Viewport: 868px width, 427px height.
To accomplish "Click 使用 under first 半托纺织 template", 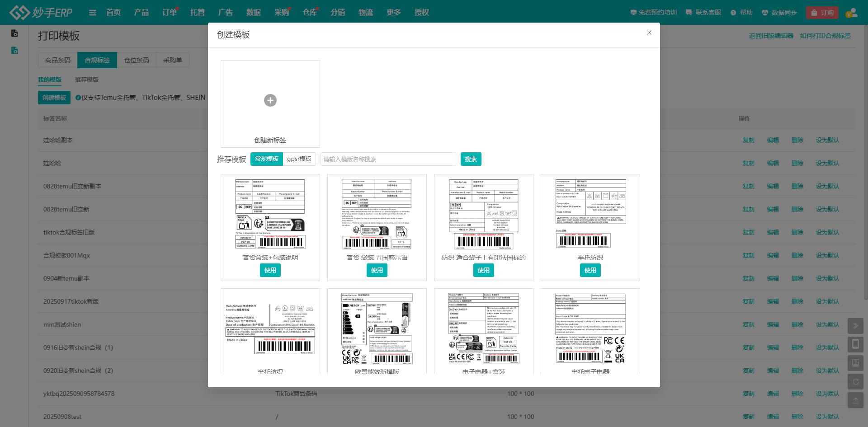I will 590,270.
